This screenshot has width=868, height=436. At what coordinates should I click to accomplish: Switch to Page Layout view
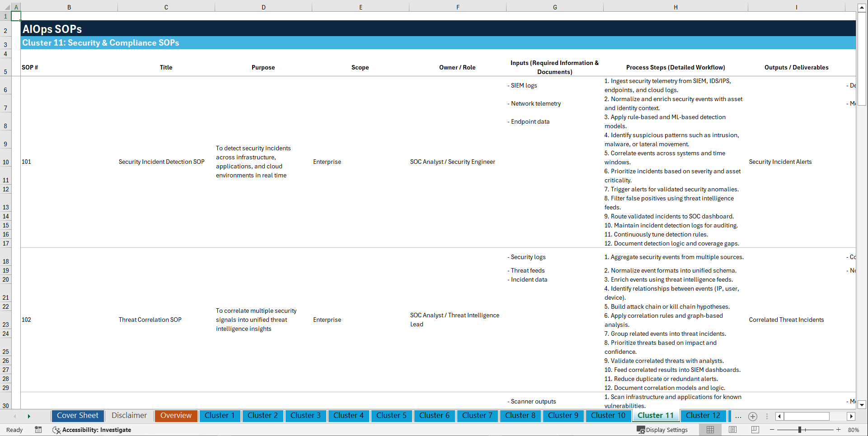[732, 430]
